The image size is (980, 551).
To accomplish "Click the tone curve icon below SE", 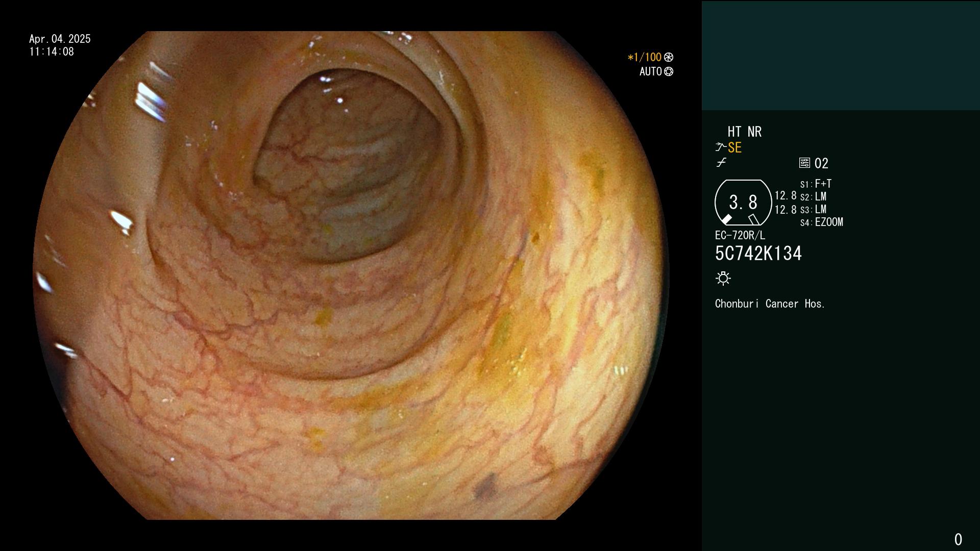I will click(721, 163).
